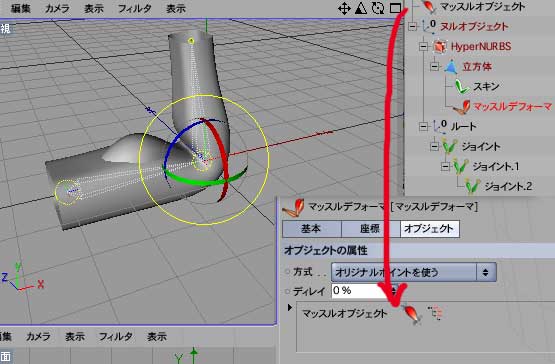
Task: Click the HyperNURBS cube icon
Action: [x=440, y=46]
